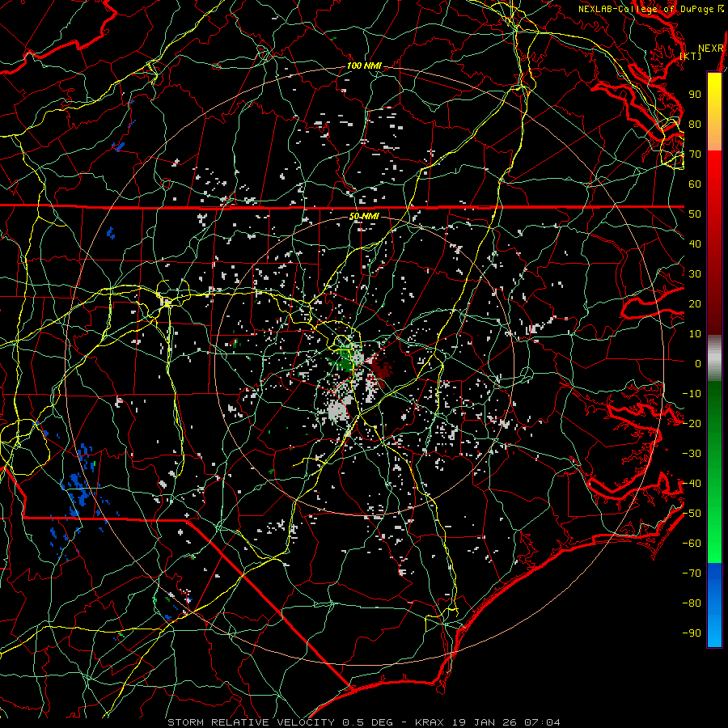
Task: Click the "100 NMI" range ring label
Action: click(x=364, y=66)
